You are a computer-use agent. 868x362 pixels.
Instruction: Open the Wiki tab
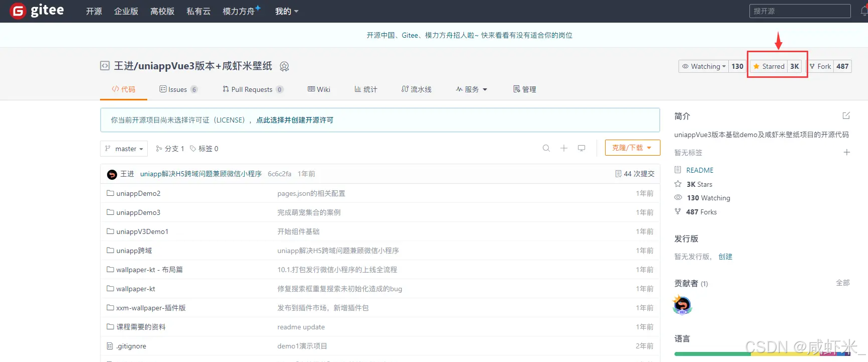click(319, 89)
